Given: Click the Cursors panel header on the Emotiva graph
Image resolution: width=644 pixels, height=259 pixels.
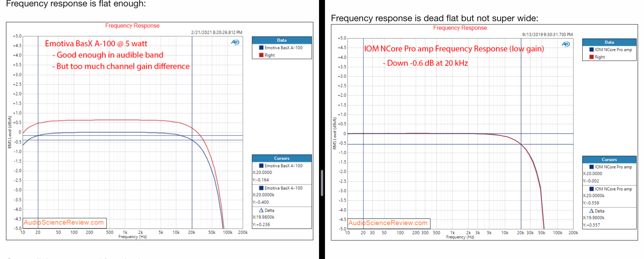Looking at the screenshot, I should 281,158.
